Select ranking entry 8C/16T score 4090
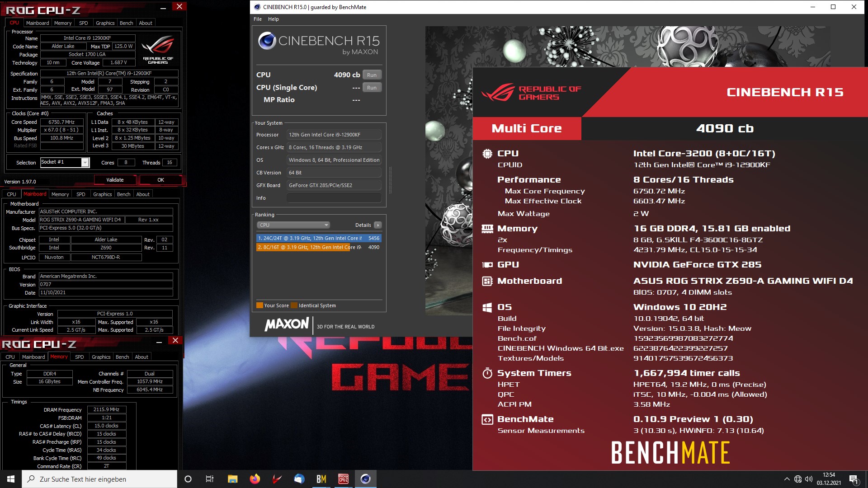Viewport: 868px width, 488px height. click(319, 247)
